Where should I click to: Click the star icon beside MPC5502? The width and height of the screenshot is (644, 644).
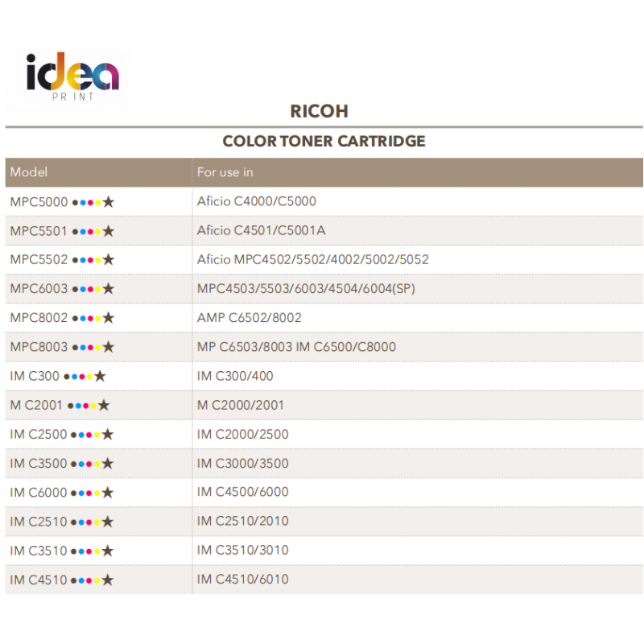(109, 260)
